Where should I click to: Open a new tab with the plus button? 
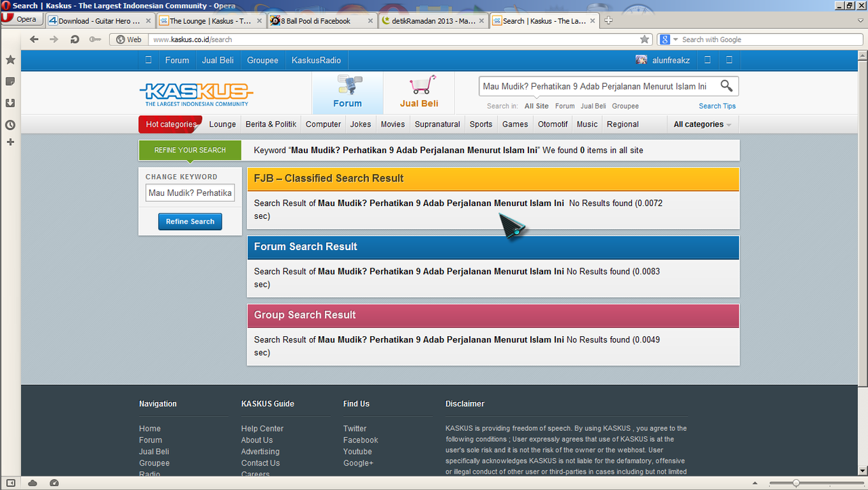click(x=608, y=20)
